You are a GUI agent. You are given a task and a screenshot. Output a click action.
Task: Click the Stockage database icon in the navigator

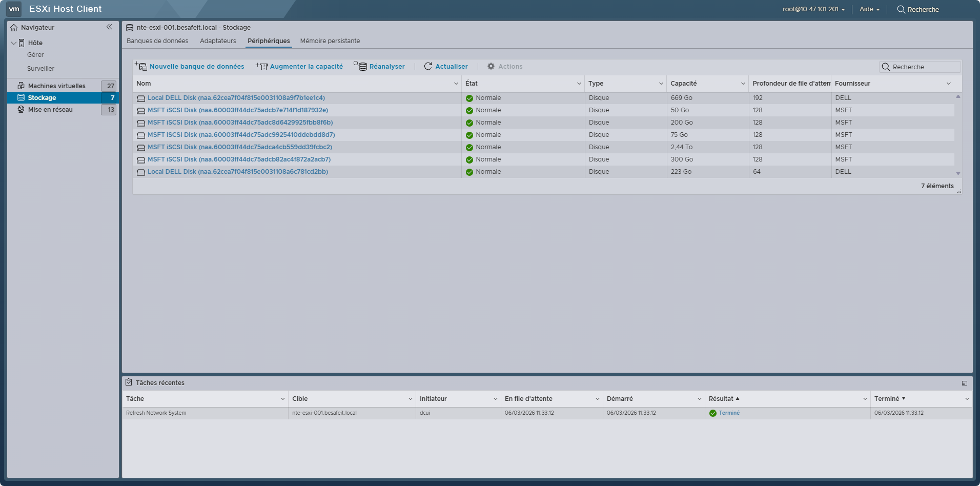click(x=21, y=97)
